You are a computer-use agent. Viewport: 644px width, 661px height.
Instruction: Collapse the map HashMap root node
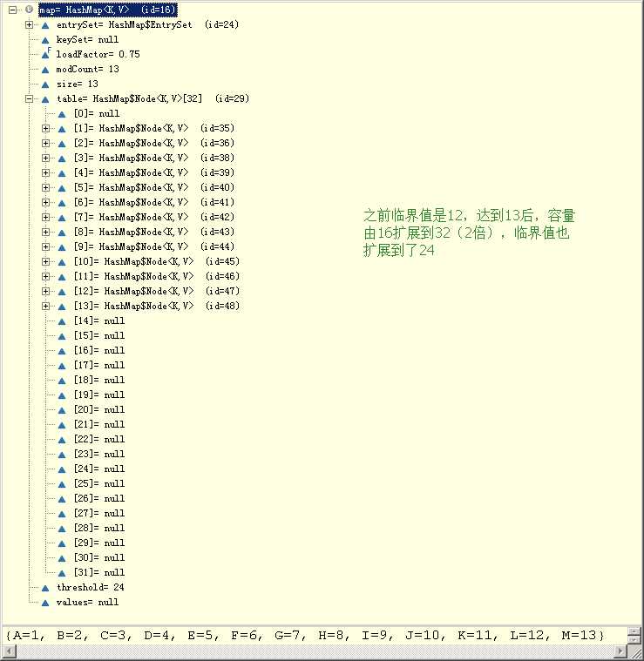(13, 10)
